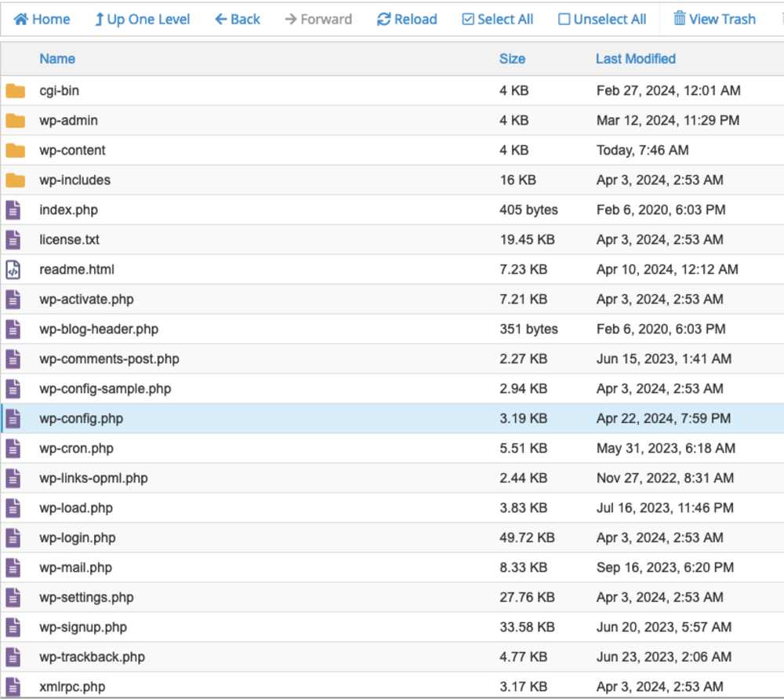Click the 405 bytes size cell

point(529,210)
